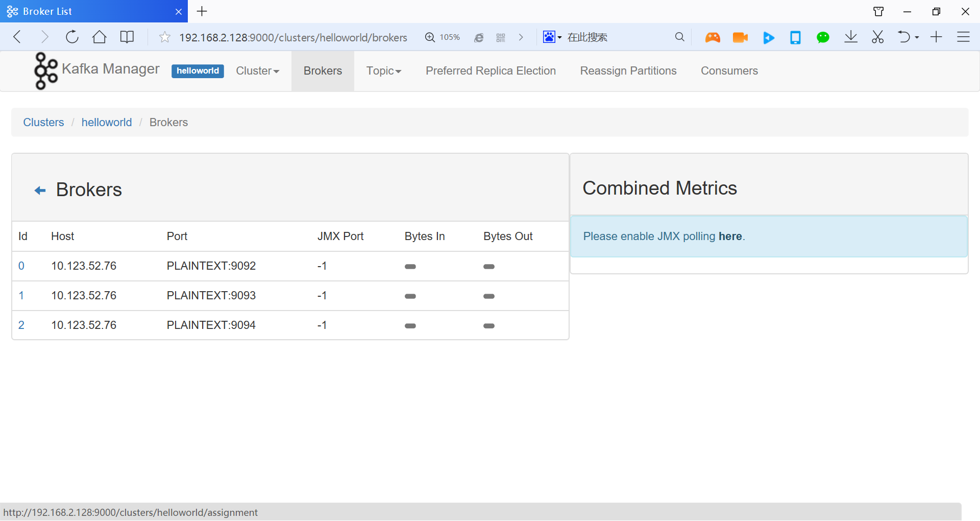Image resolution: width=980 pixels, height=521 pixels.
Task: Click the scissors screenshot tool icon
Action: click(x=877, y=37)
